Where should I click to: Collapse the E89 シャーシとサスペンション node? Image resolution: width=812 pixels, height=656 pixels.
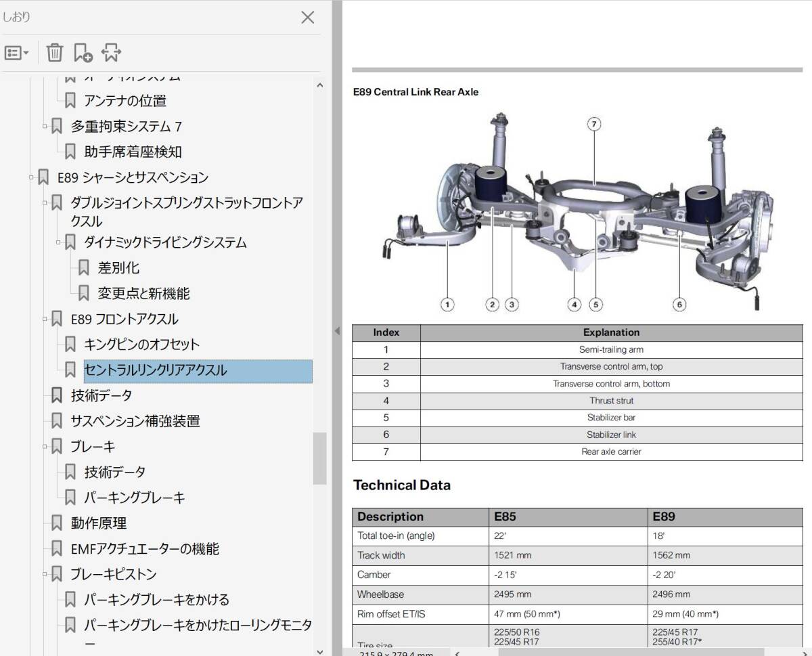tap(31, 177)
